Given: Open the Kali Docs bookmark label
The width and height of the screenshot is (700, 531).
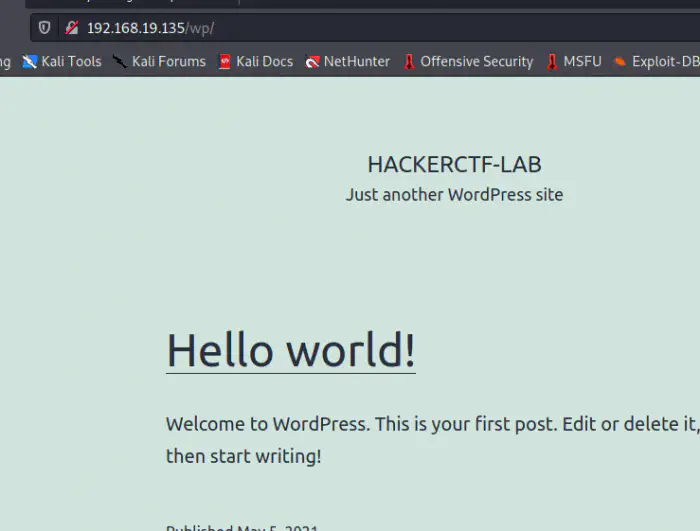Looking at the screenshot, I should [x=264, y=62].
